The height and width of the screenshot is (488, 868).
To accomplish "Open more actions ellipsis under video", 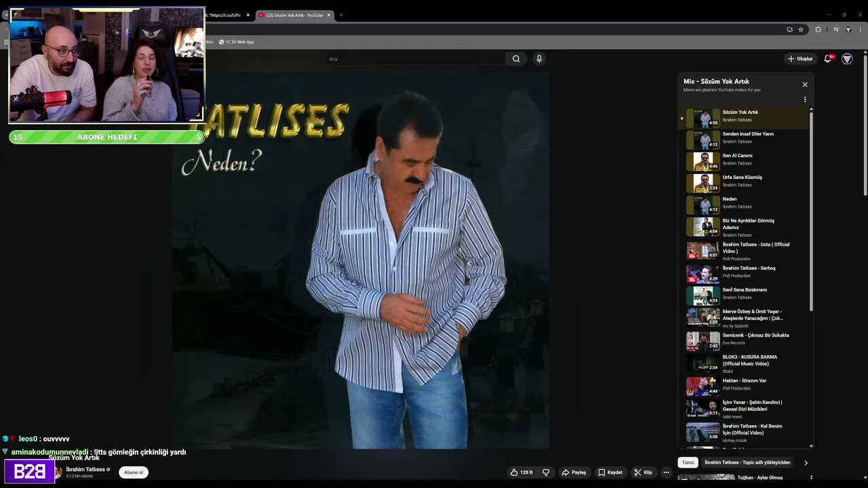I will click(666, 472).
